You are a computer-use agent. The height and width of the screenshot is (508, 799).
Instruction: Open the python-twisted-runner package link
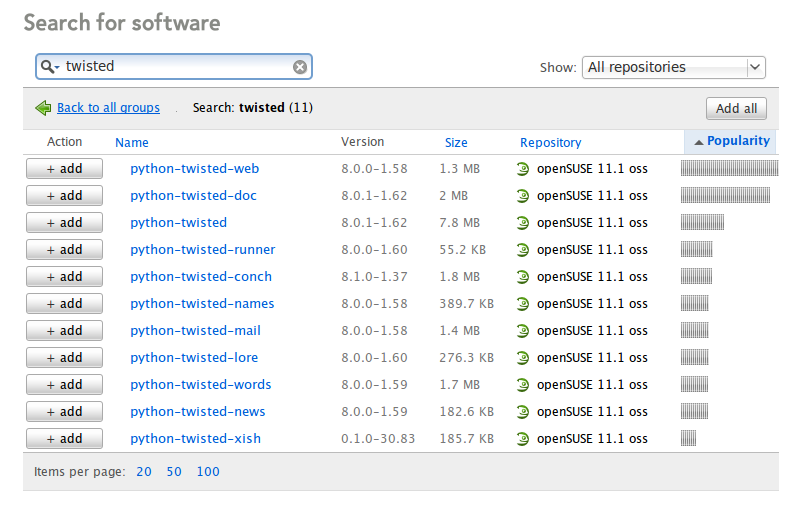coord(203,250)
